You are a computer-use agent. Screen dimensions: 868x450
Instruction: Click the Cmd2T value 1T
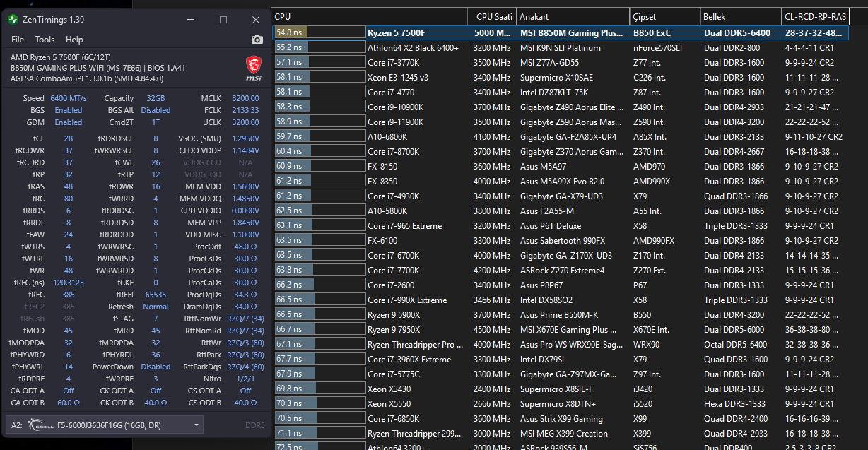coord(156,122)
